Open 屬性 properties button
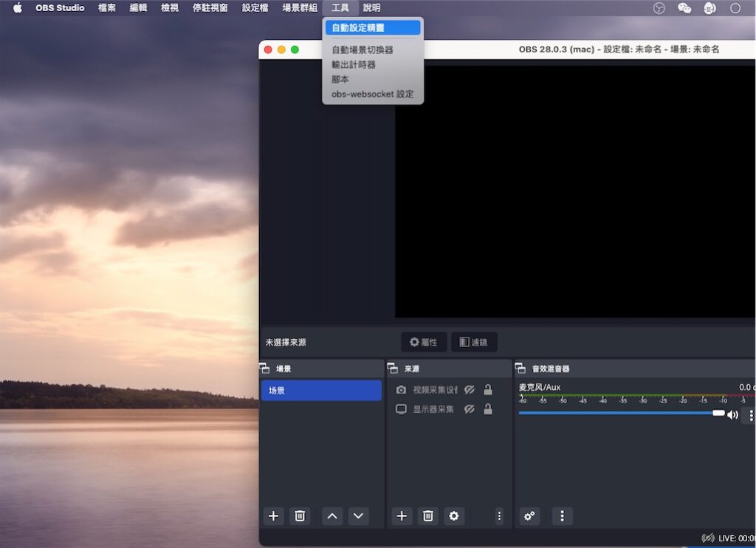756x548 pixels. point(424,342)
